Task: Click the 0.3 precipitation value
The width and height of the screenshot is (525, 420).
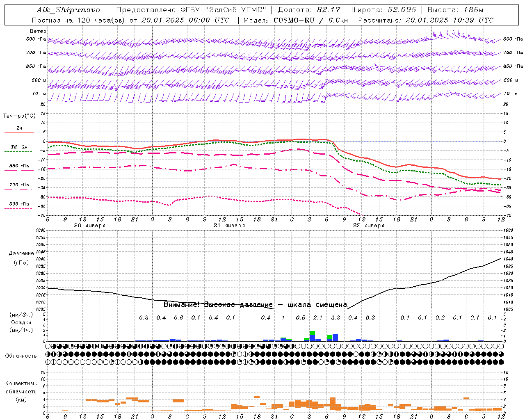Action: click(370, 317)
